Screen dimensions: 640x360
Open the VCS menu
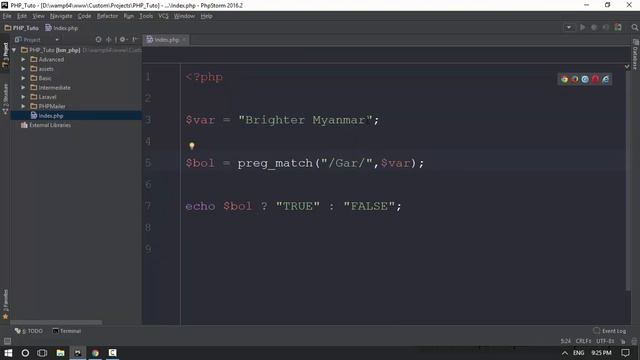[163, 16]
